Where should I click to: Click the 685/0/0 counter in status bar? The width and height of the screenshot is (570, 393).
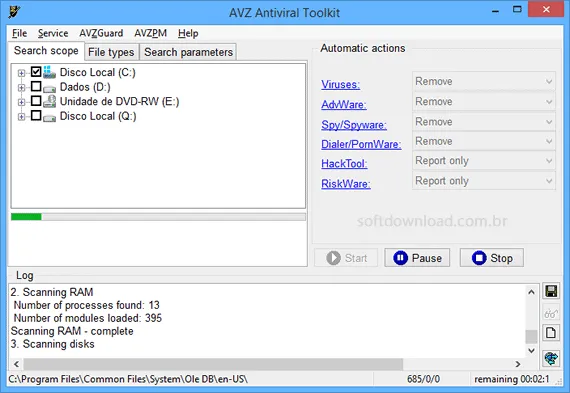point(423,379)
